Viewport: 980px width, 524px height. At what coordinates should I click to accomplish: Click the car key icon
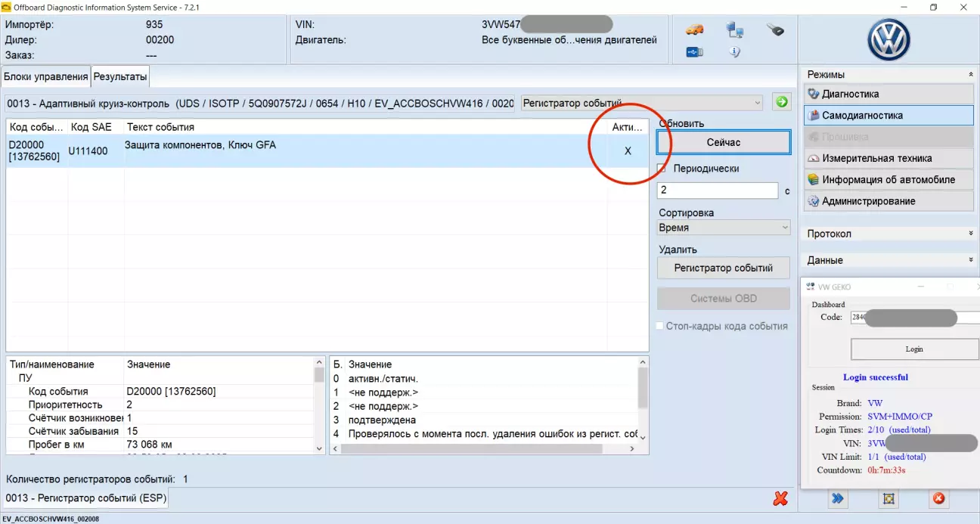(x=774, y=30)
